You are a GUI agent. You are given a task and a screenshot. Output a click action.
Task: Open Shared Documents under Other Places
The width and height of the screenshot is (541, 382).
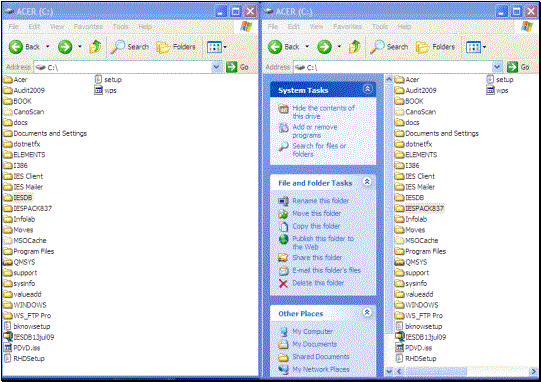click(x=321, y=357)
